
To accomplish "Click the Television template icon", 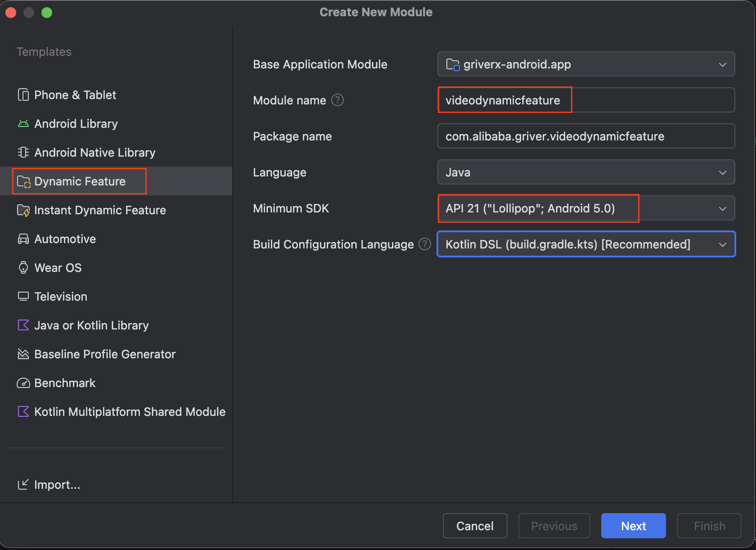I will pyautogui.click(x=23, y=297).
